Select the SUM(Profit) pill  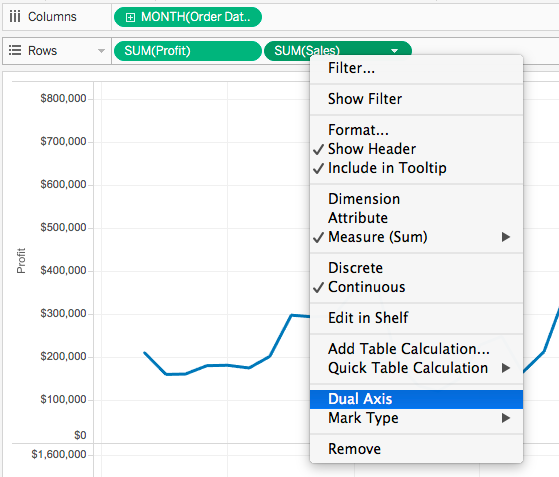coord(188,51)
